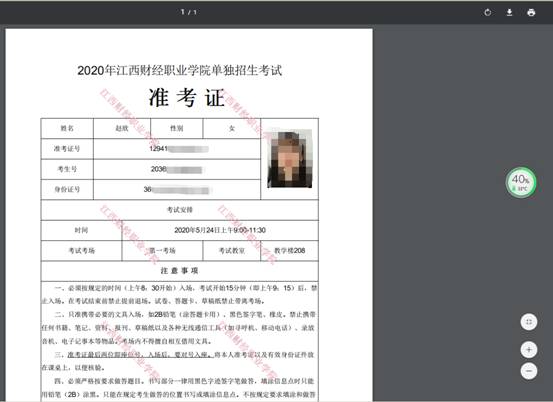Click the 考试教室 label cell
This screenshot has height=402, width=553.
(x=232, y=251)
